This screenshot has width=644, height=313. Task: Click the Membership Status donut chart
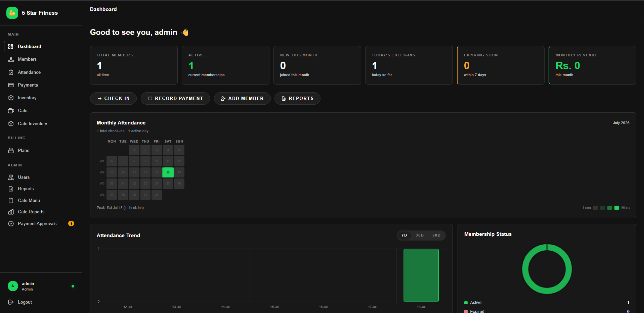pyautogui.click(x=547, y=269)
